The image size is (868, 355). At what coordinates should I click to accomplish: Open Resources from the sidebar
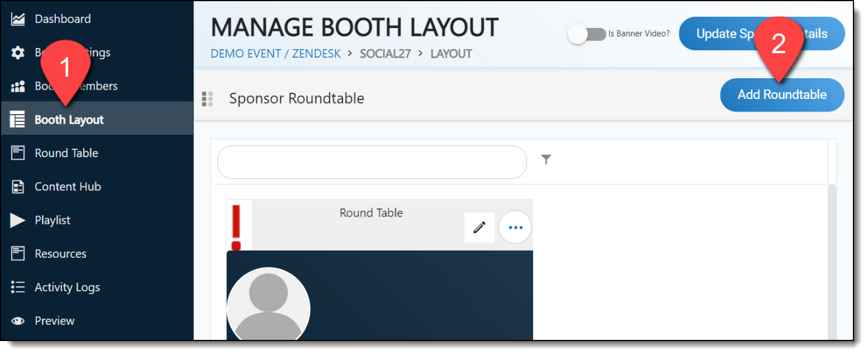point(60,254)
